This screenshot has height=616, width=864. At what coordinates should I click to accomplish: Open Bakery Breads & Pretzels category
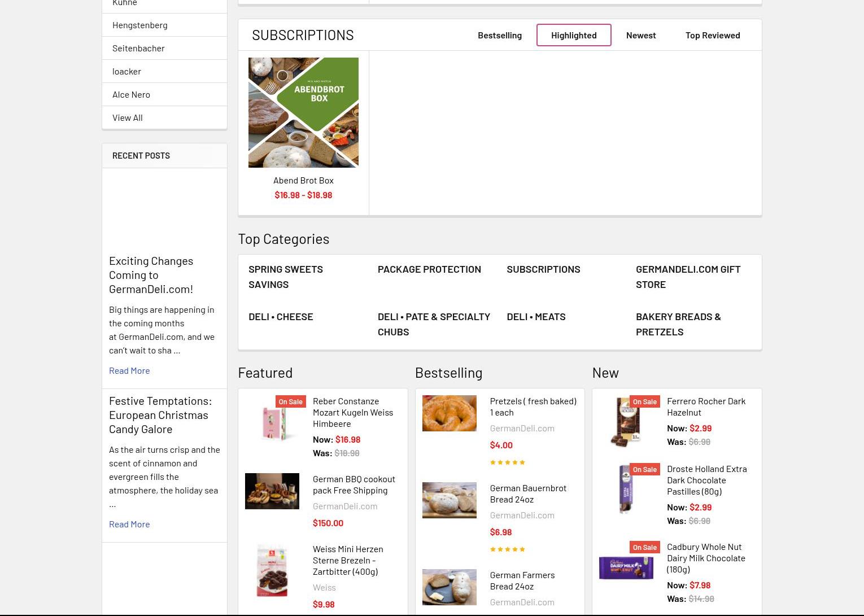678,324
